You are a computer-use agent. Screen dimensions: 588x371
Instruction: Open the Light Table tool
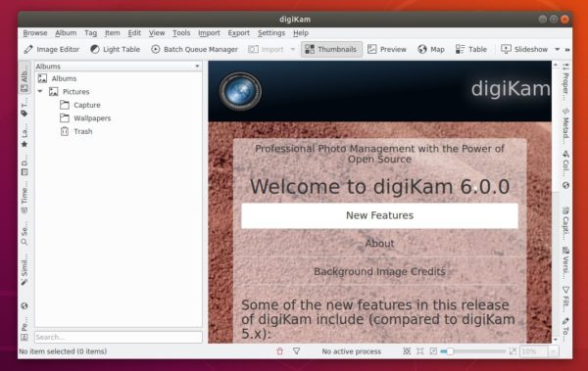[115, 49]
